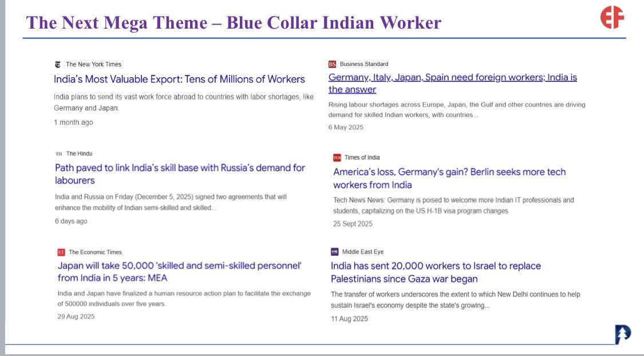Click snippet 'India and Russia on Friday'
Screen dimensions: 644x356
point(171,203)
